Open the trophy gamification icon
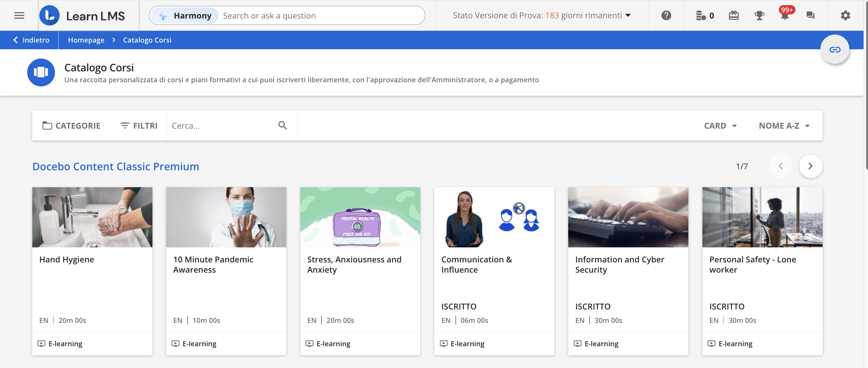 pos(759,15)
